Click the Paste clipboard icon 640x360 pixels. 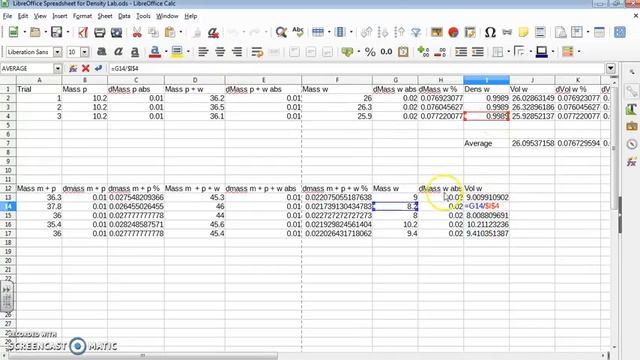[170, 32]
